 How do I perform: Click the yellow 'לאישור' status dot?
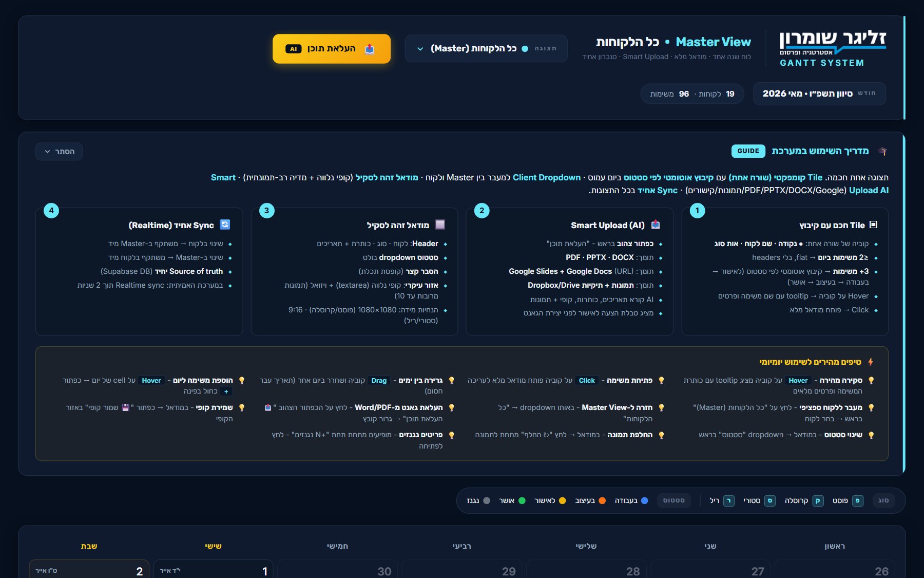pos(562,500)
